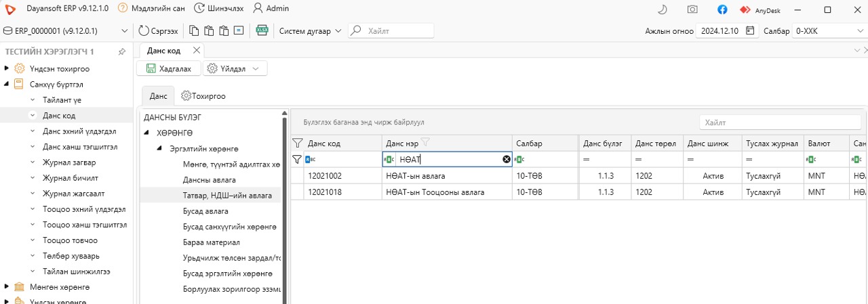Open Данс бүлэг equals filter operator
This screenshot has height=304, width=868.
[x=587, y=159]
